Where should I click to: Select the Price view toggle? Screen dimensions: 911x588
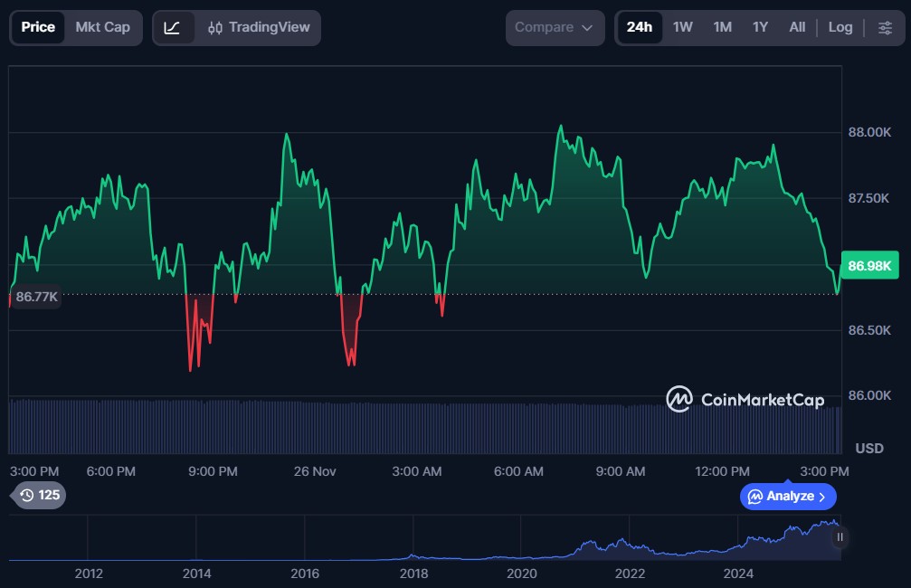coord(38,27)
